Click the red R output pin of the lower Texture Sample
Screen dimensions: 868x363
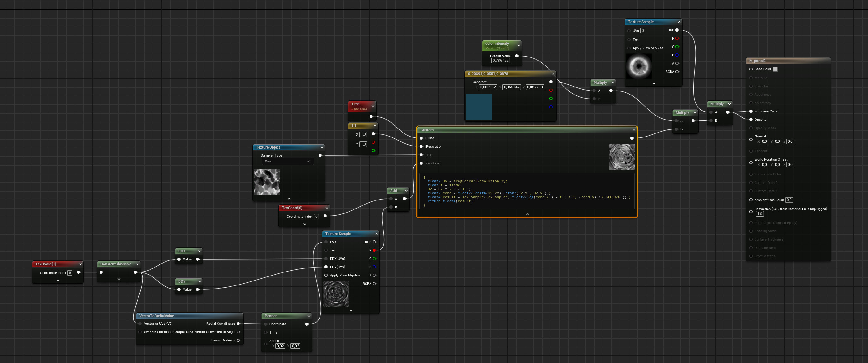374,250
